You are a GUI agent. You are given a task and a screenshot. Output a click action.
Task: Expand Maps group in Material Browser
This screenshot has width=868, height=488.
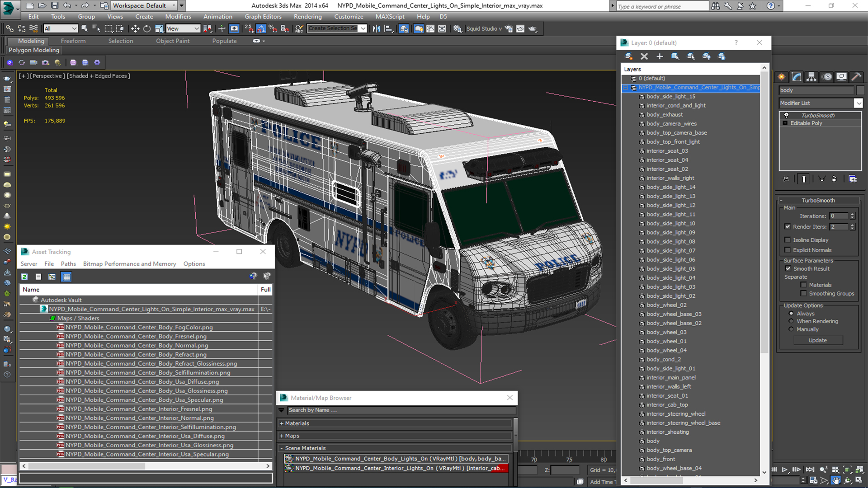point(282,436)
